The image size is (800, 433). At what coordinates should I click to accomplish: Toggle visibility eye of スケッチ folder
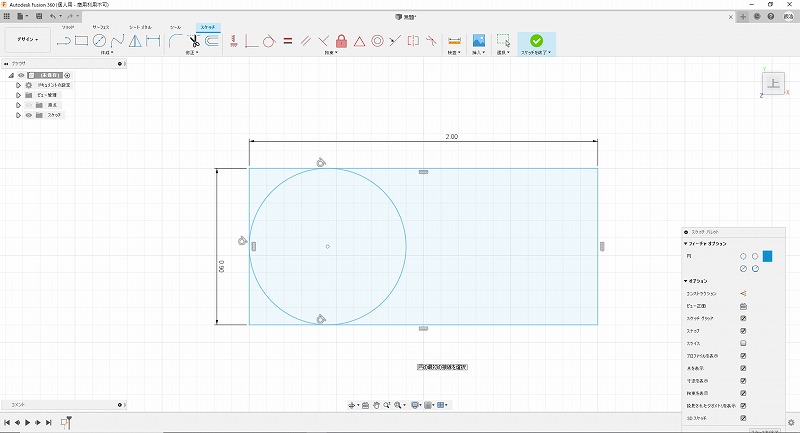pos(28,115)
